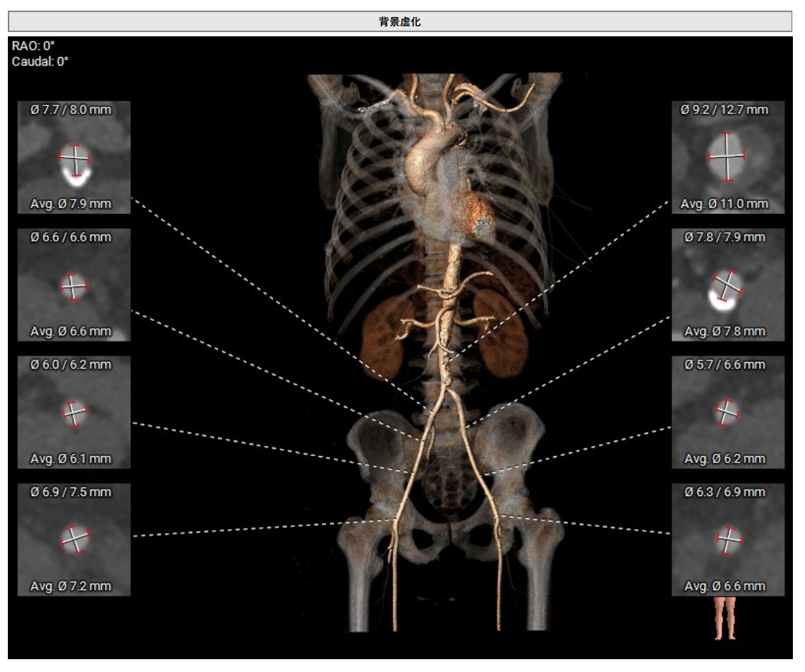Click the body orientation figure icon
The image size is (805, 672).
click(x=725, y=619)
